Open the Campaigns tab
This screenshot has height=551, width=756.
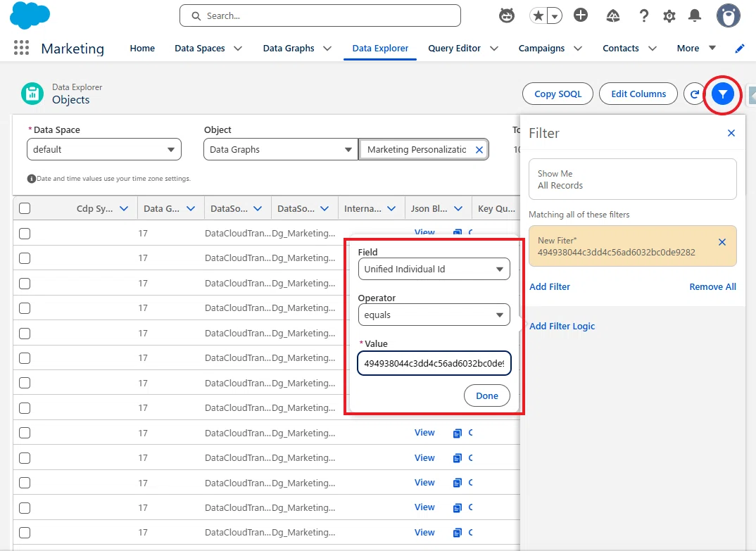(x=541, y=49)
